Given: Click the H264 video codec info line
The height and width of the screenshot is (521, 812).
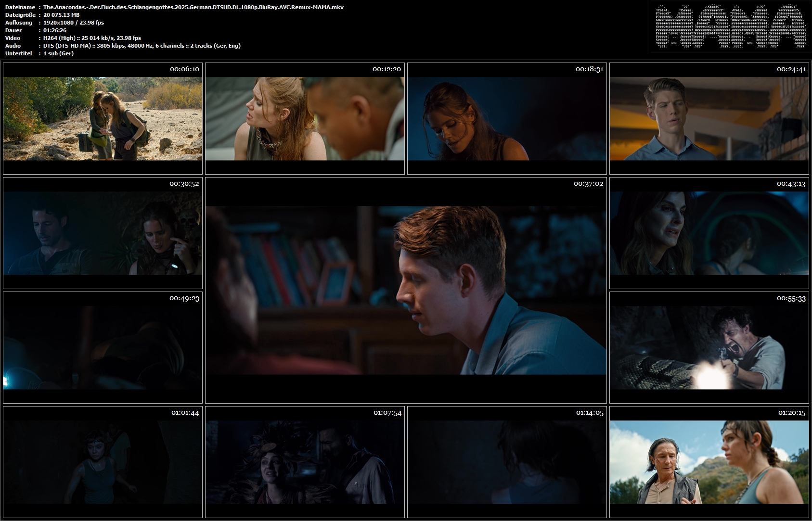Looking at the screenshot, I should point(92,38).
